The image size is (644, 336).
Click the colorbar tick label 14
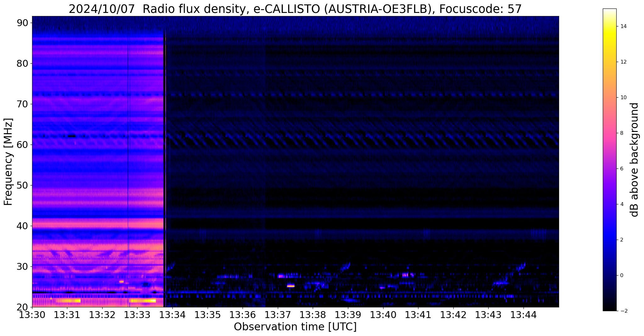pos(623,26)
